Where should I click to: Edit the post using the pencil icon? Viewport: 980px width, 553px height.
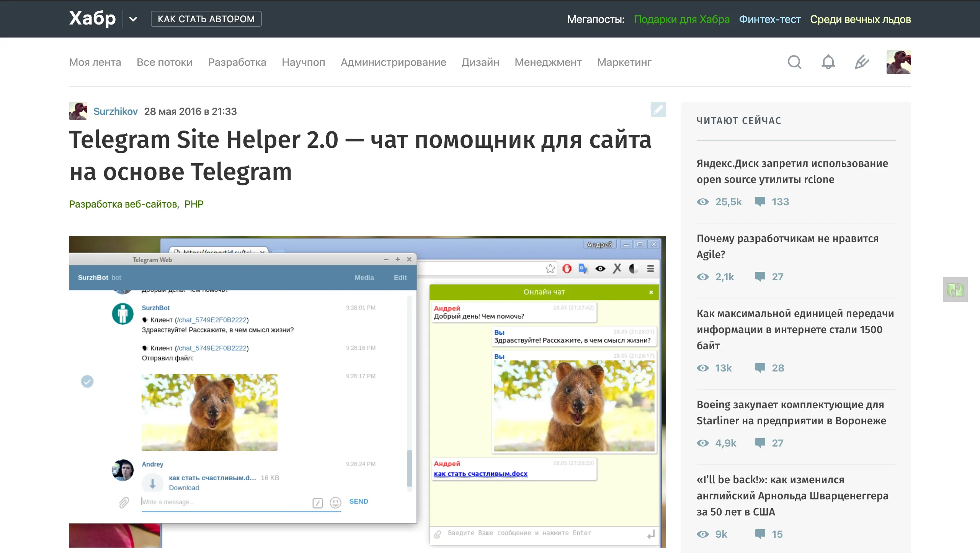pos(659,110)
